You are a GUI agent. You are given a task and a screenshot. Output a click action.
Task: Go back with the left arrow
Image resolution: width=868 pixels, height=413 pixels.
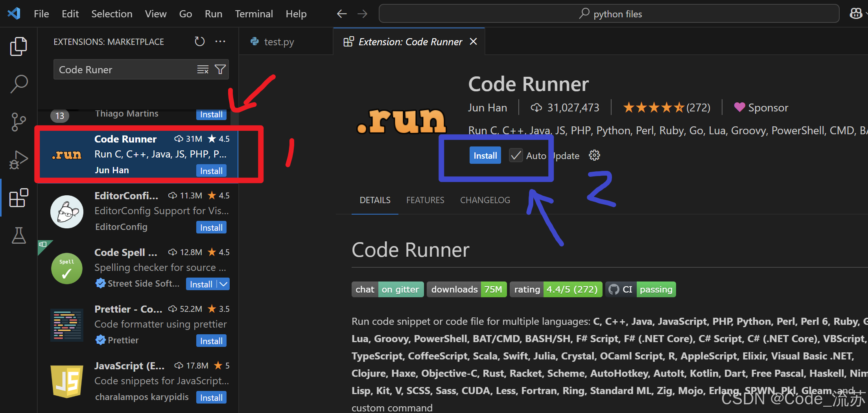(341, 14)
